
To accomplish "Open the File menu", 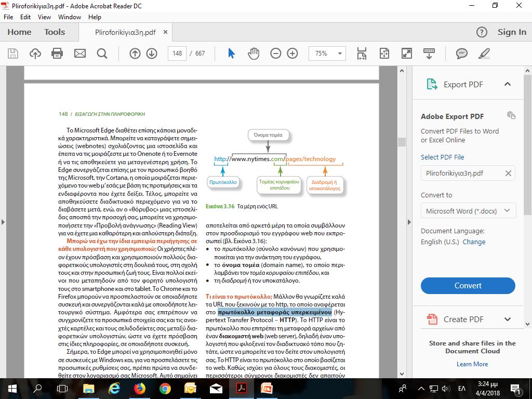I will 8,17.
